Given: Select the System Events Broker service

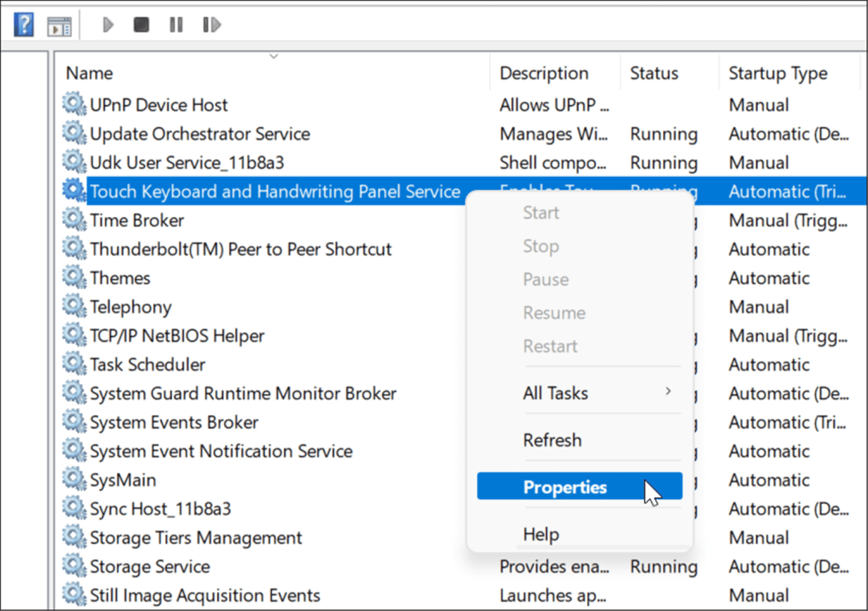Looking at the screenshot, I should (x=174, y=422).
